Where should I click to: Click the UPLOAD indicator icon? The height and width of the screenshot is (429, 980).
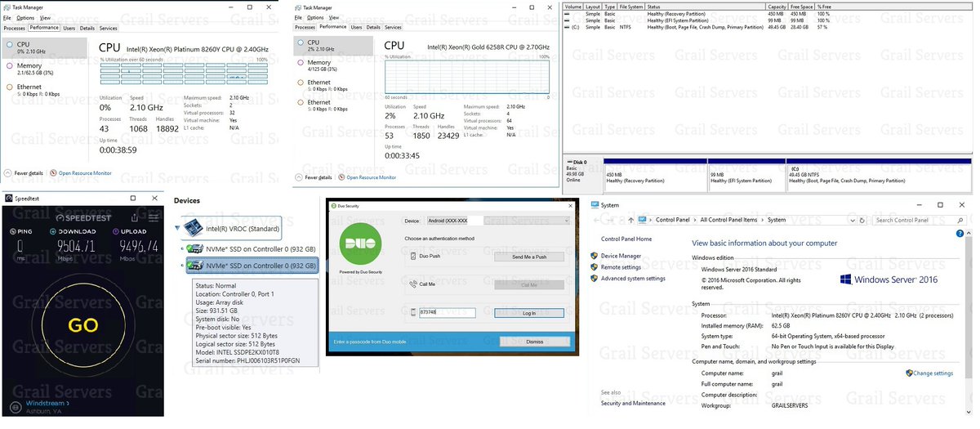click(x=117, y=230)
